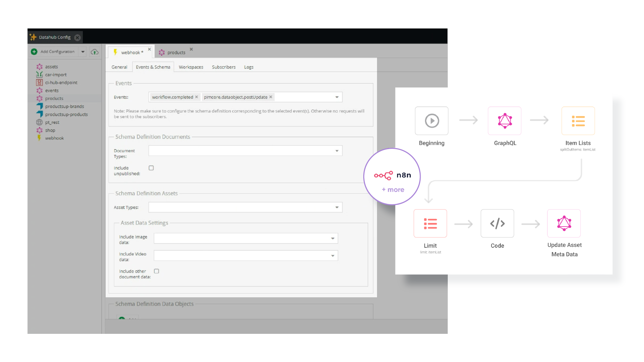Switch to the products editor tab
The image size is (644, 362).
(172, 52)
